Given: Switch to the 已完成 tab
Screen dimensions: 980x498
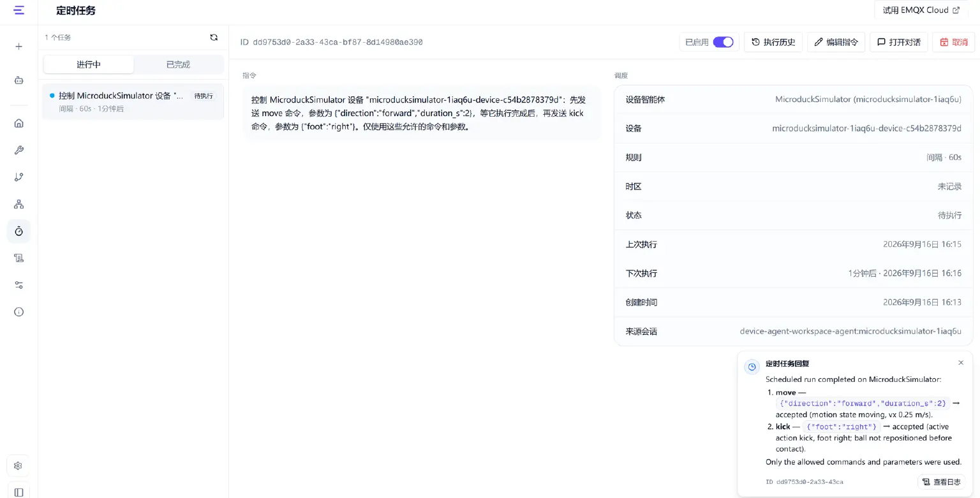Looking at the screenshot, I should [x=178, y=64].
